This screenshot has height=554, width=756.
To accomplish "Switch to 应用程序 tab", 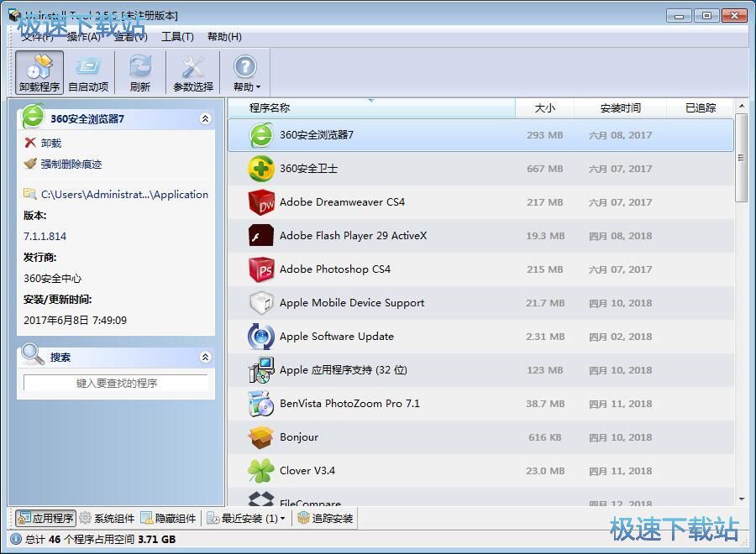I will click(x=46, y=519).
